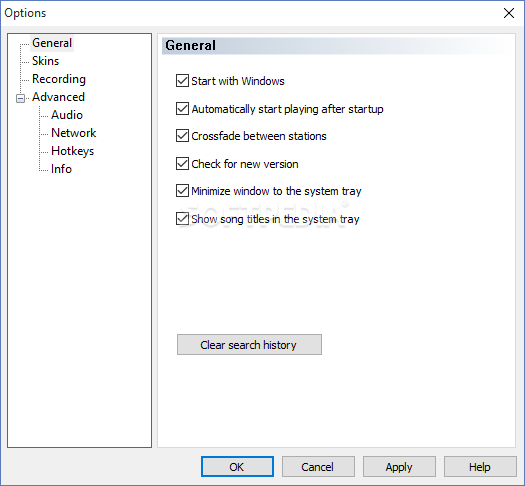525x486 pixels.
Task: Open Help for the options dialog
Action: 480,467
